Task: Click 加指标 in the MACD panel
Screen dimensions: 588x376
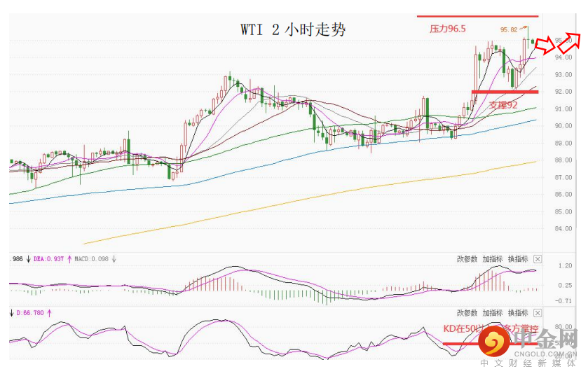Action: click(493, 259)
